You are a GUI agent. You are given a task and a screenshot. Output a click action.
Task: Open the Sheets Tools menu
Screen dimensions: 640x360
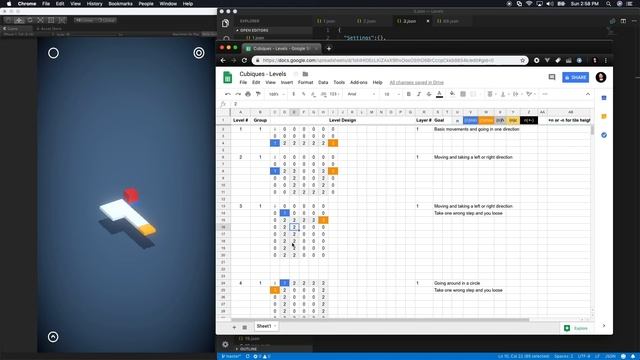[339, 82]
